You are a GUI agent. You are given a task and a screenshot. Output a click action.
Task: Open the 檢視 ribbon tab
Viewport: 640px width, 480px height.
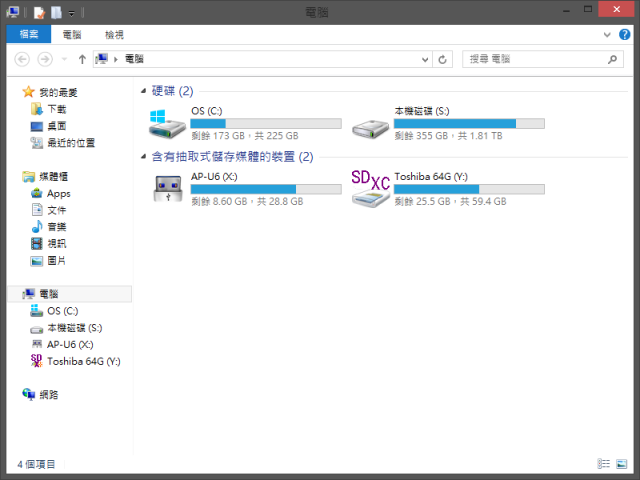(x=114, y=35)
